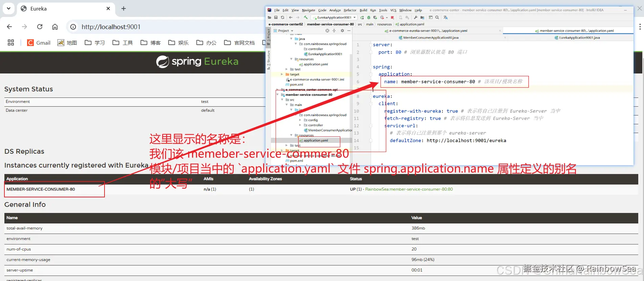Click the green Build Project hammer icon
The height and width of the screenshot is (281, 644).
coord(306,17)
